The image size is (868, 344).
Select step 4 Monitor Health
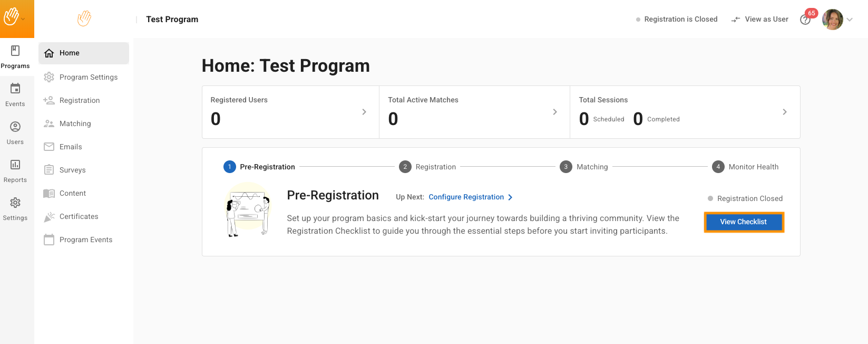point(745,167)
